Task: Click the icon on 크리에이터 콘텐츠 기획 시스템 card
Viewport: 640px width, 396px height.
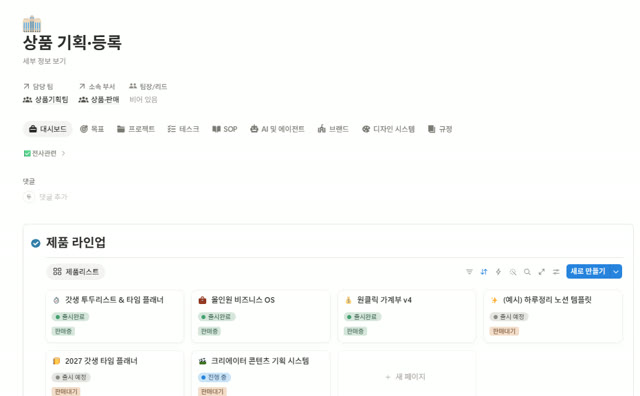Action: [x=202, y=361]
